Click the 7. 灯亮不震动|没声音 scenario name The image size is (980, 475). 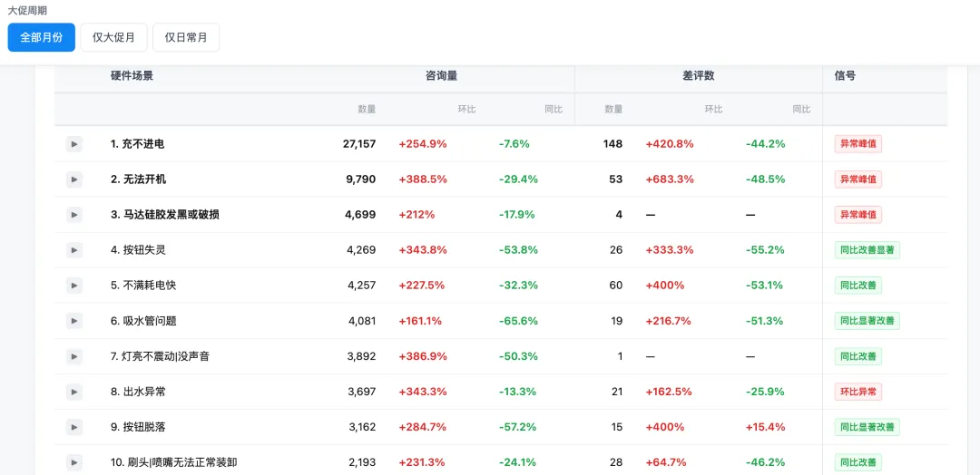(161, 357)
